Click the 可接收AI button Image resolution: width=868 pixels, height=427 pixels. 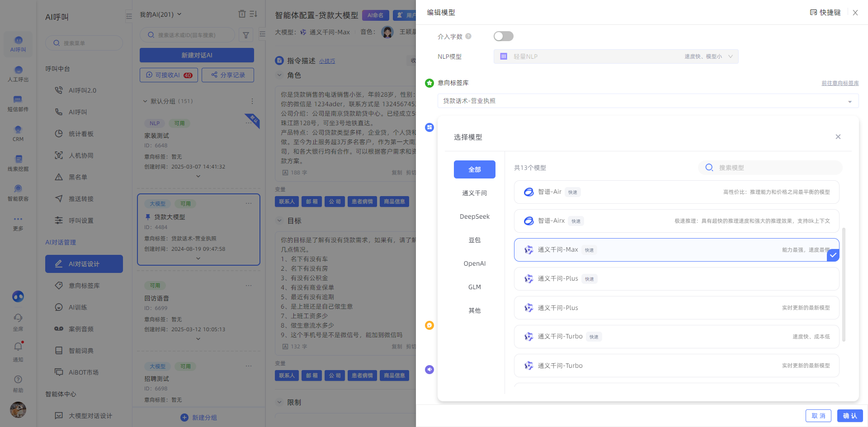pyautogui.click(x=169, y=75)
